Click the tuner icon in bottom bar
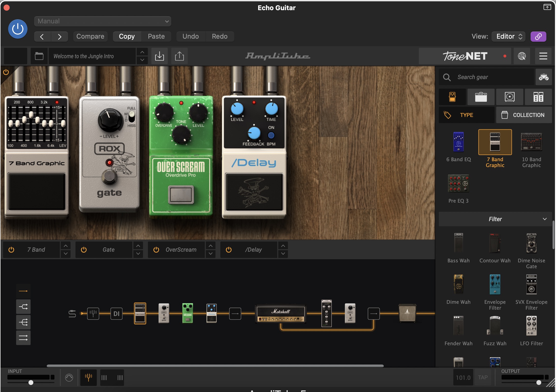 88,378
